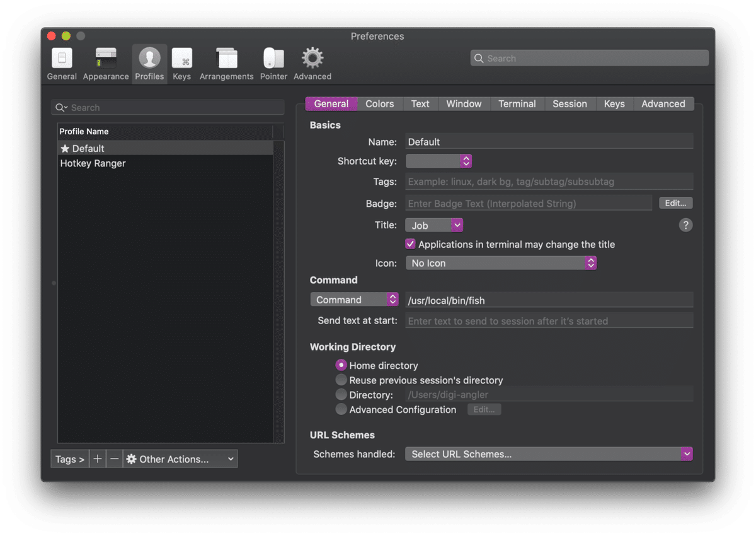Open the Keys preferences toolbar icon

click(x=182, y=64)
